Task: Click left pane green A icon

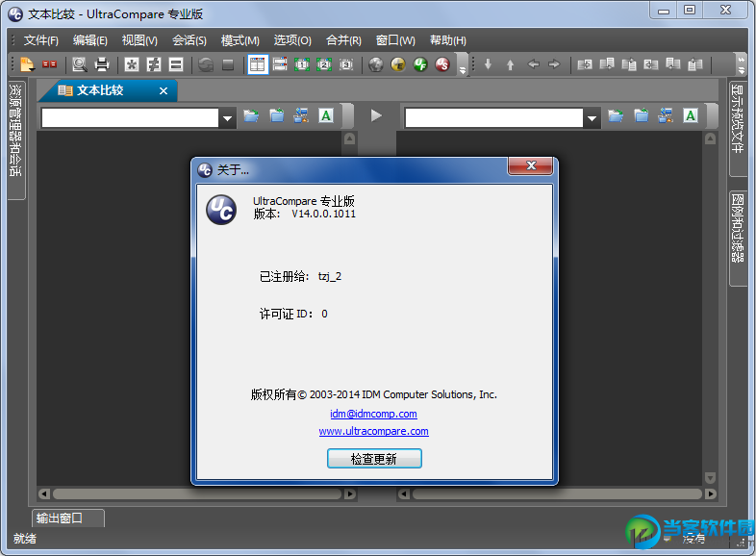Action: tap(326, 115)
